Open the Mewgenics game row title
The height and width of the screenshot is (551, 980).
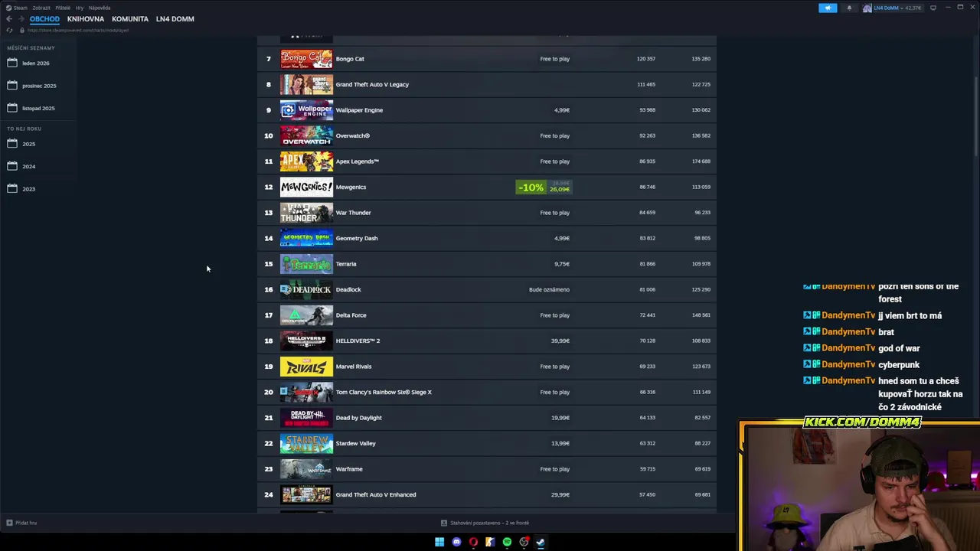click(351, 187)
